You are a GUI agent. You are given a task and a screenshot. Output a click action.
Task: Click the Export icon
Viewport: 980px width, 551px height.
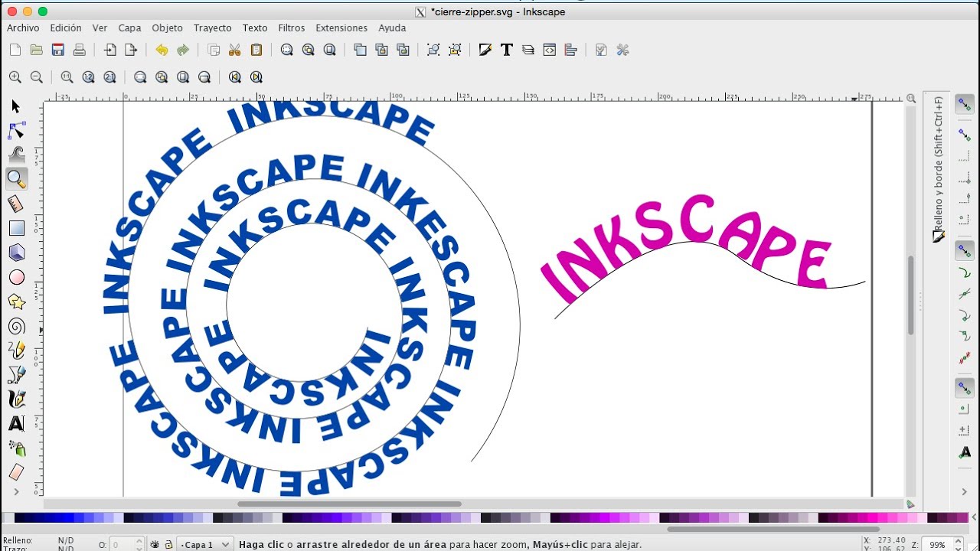pos(131,50)
